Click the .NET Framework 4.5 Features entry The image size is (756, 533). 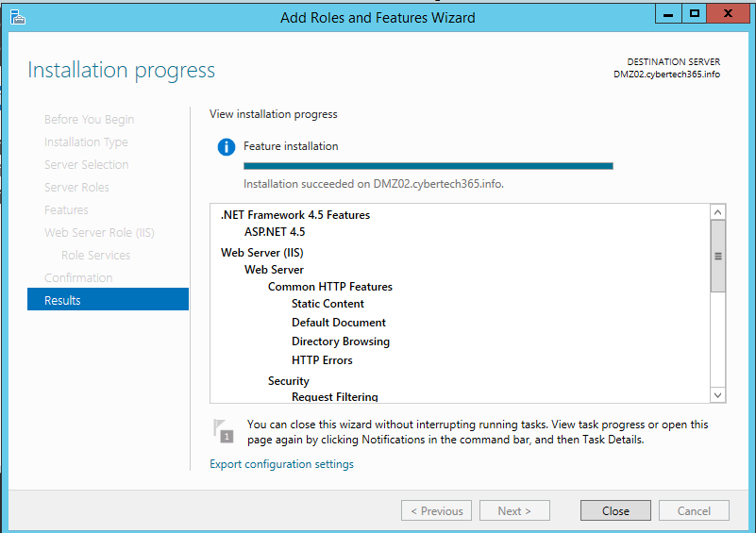pos(295,215)
